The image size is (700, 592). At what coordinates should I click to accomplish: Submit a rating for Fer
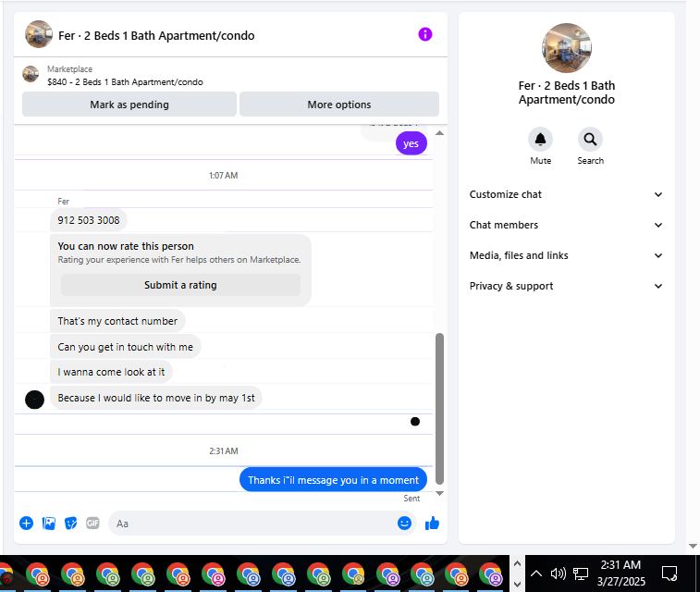click(x=180, y=285)
